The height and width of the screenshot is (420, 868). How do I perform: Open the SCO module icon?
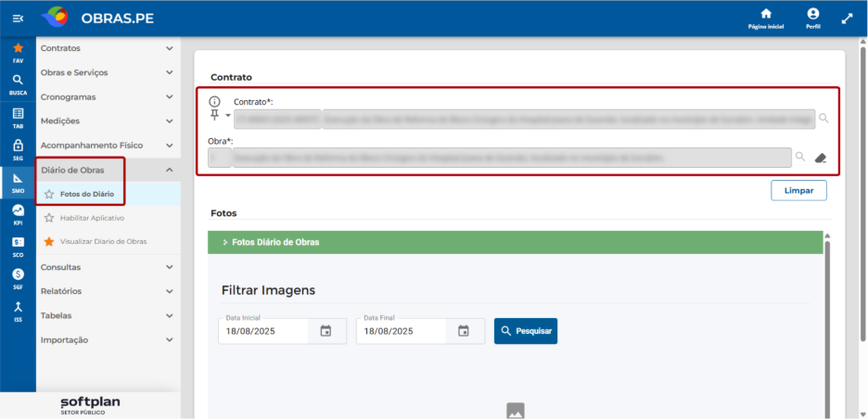(18, 247)
